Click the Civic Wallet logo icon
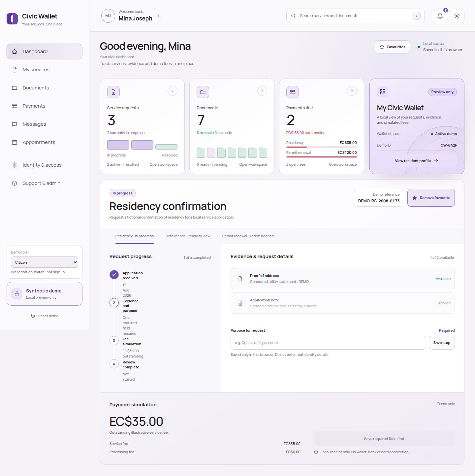 pyautogui.click(x=12, y=19)
